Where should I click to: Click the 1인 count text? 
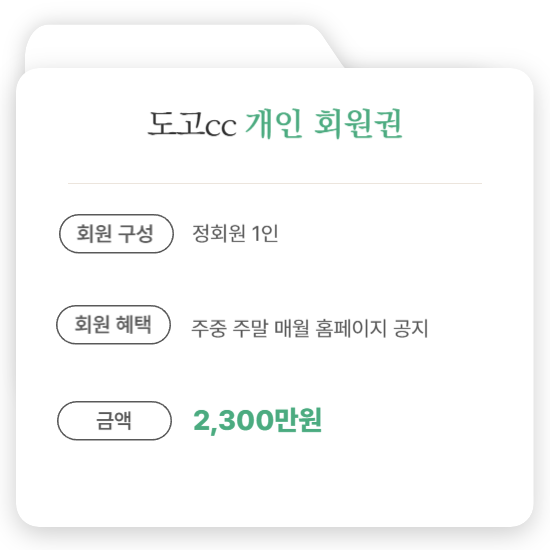point(265,233)
